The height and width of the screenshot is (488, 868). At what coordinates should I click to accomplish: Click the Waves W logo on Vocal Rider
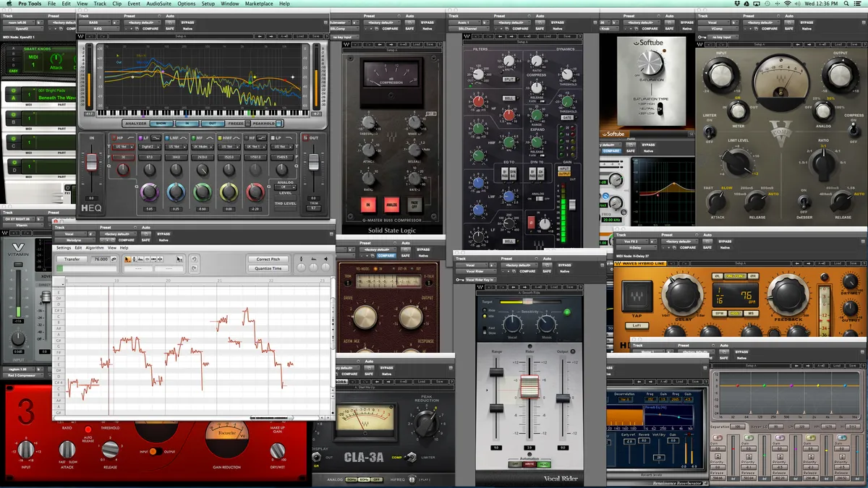pyautogui.click(x=480, y=287)
